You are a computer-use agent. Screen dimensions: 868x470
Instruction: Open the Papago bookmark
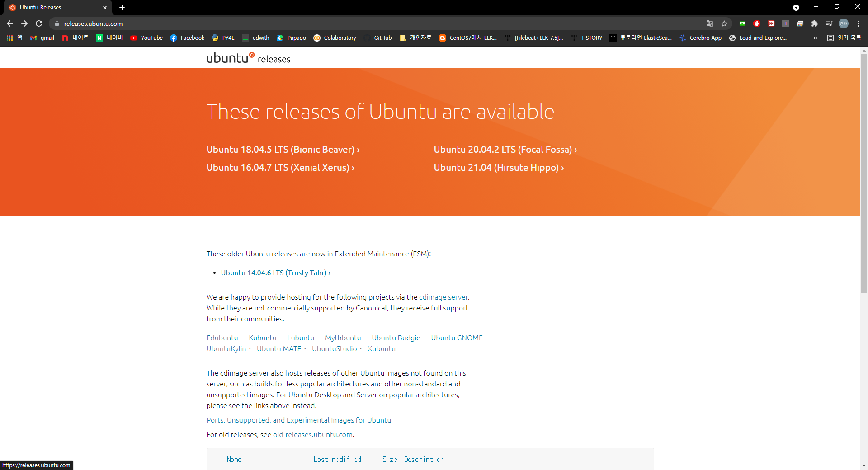coord(292,38)
